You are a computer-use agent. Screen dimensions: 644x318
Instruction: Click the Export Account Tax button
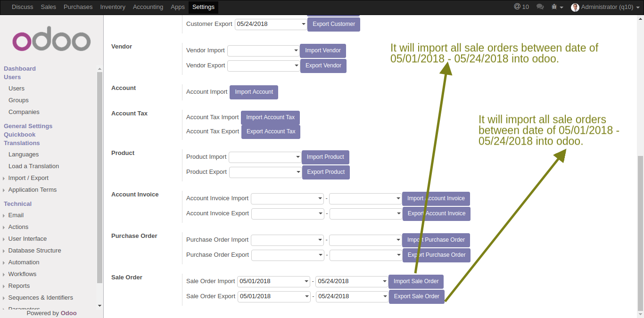(x=271, y=131)
